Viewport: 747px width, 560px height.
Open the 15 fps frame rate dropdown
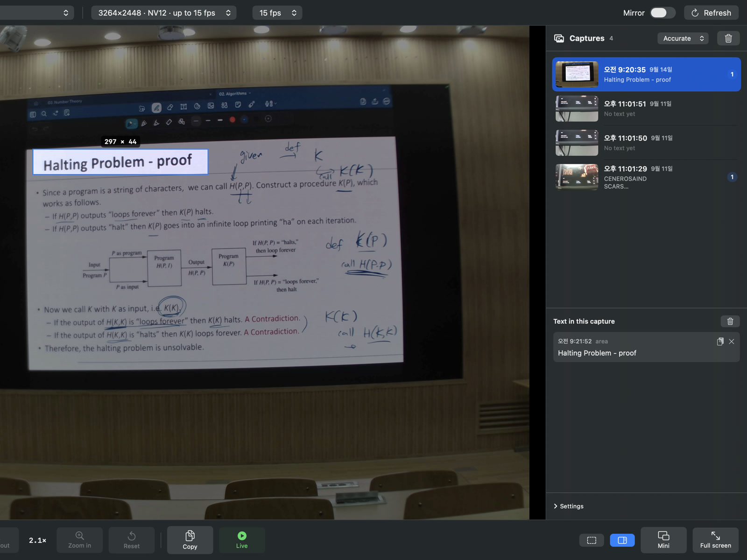click(x=277, y=13)
